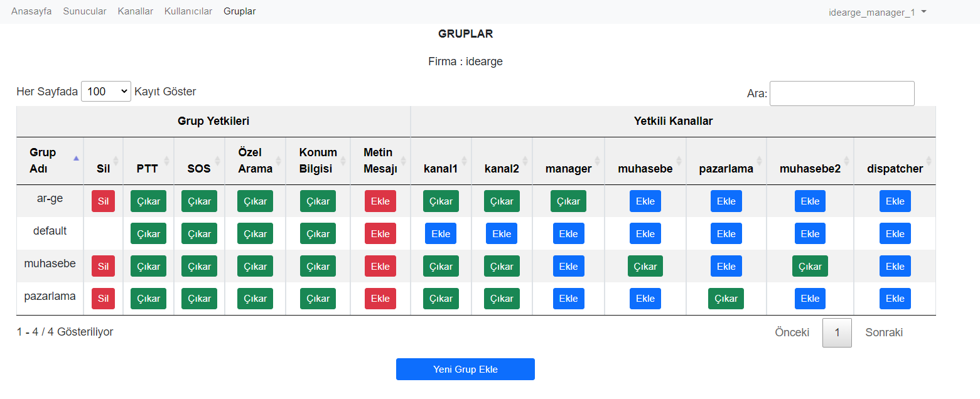Remove kanal1 from ar-ge group
980x399 pixels.
(441, 201)
